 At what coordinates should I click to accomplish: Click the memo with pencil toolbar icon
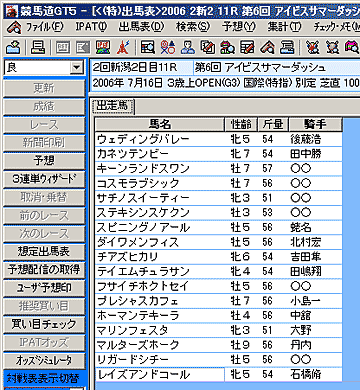pos(208,47)
